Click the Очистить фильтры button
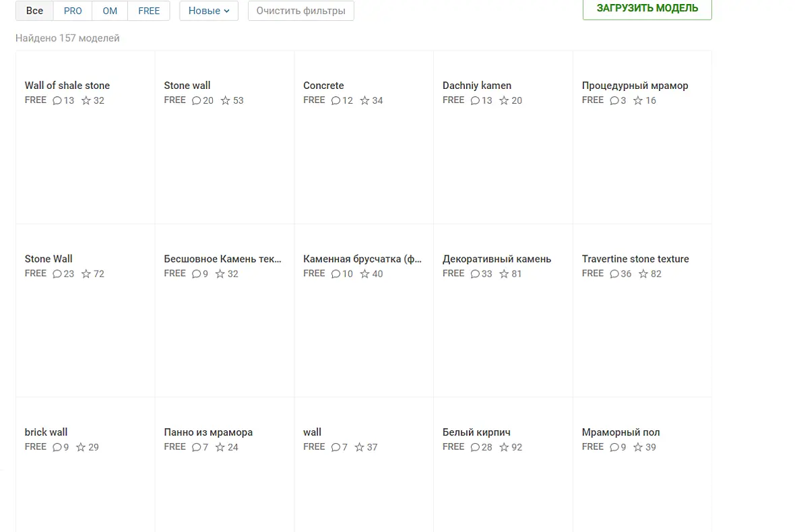The height and width of the screenshot is (532, 795). (300, 11)
